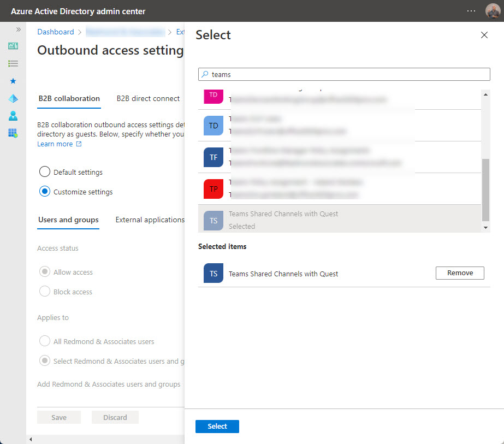Image resolution: width=504 pixels, height=444 pixels.
Task: Click the Discard button
Action: (115, 417)
